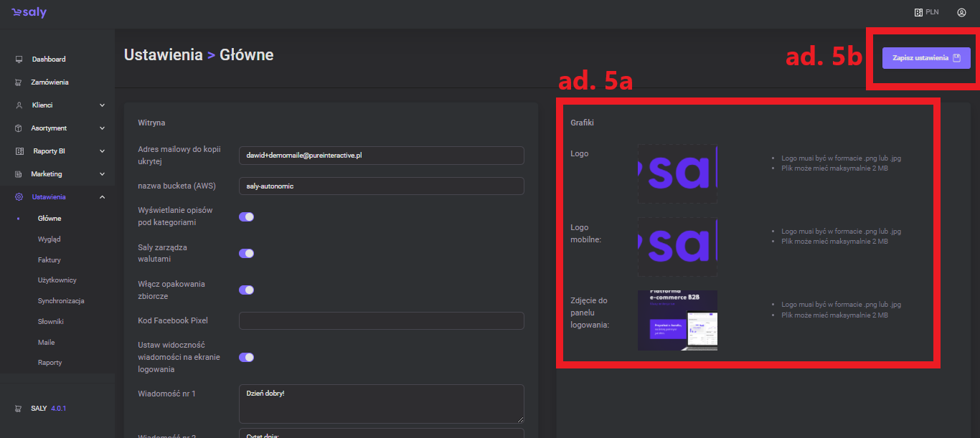Expand the Raporty BI submenu arrow

102,151
